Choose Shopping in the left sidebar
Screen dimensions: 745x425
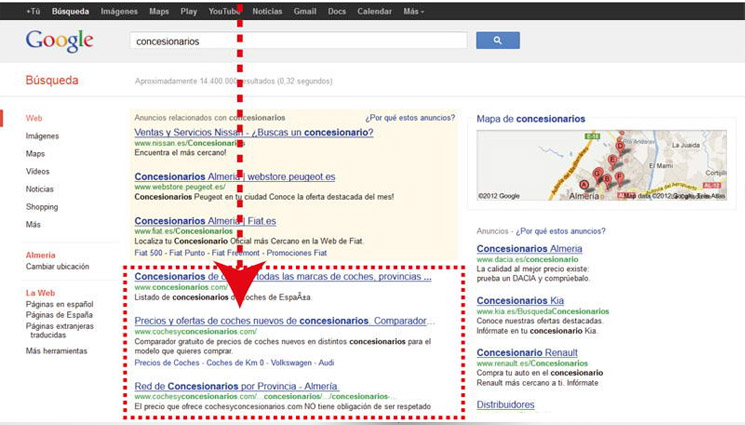click(42, 206)
